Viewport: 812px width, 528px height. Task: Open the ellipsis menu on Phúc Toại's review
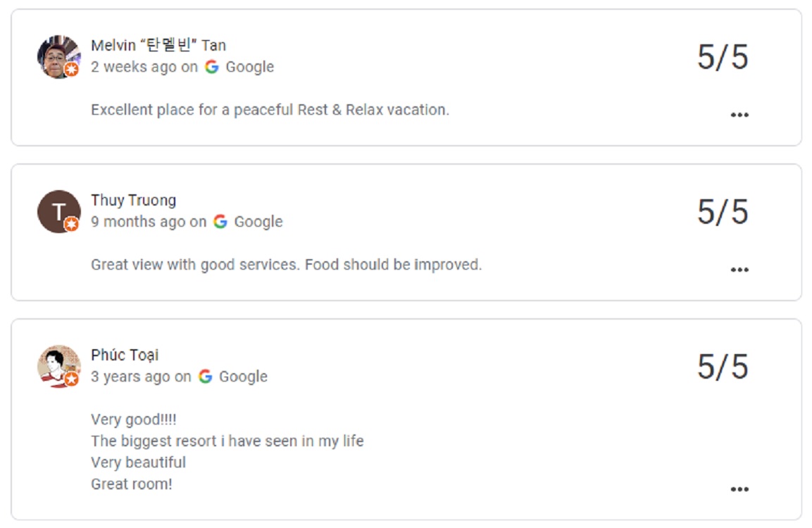click(739, 489)
